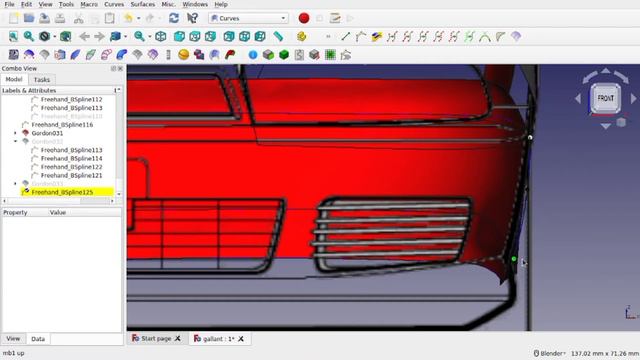The image size is (640, 360).
Task: Click the tree panel horizontal scrollbar
Action: point(58,201)
